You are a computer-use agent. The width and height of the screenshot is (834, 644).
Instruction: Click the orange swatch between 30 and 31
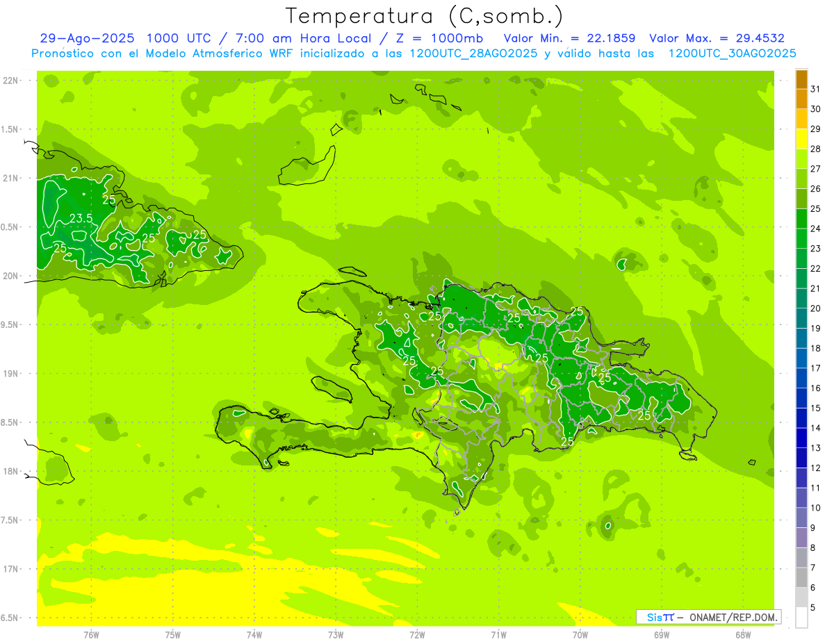(x=801, y=99)
